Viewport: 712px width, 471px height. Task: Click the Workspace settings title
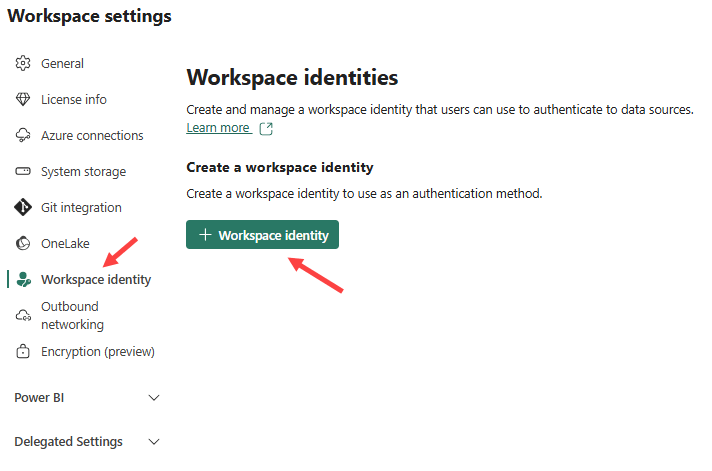(89, 16)
